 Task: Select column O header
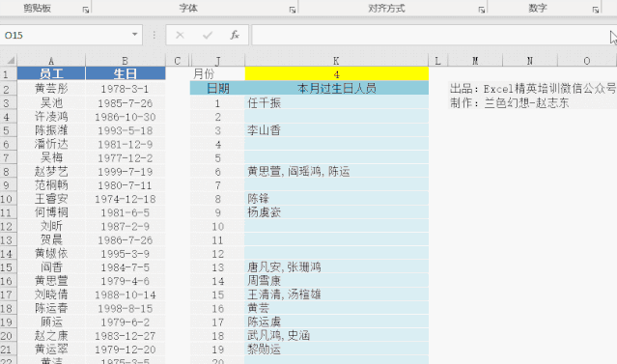(x=587, y=61)
